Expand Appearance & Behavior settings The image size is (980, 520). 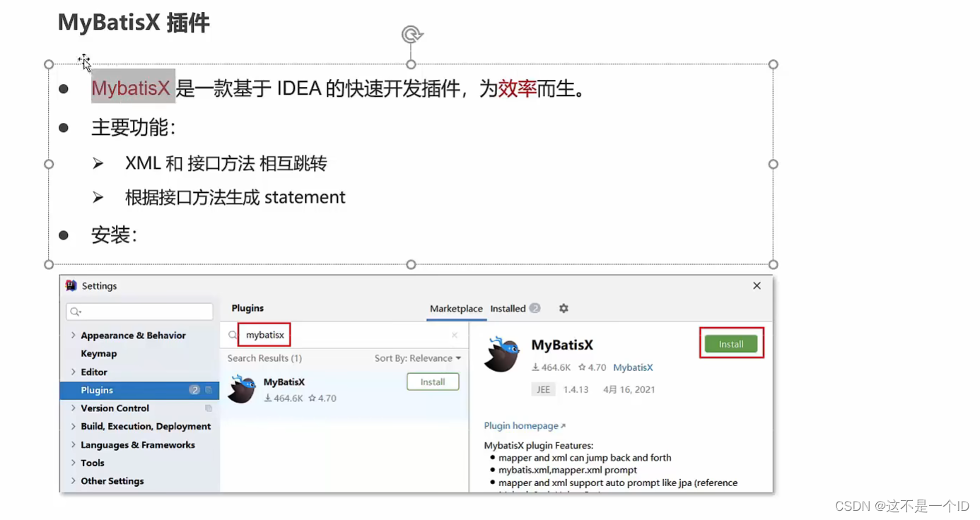[x=74, y=336]
